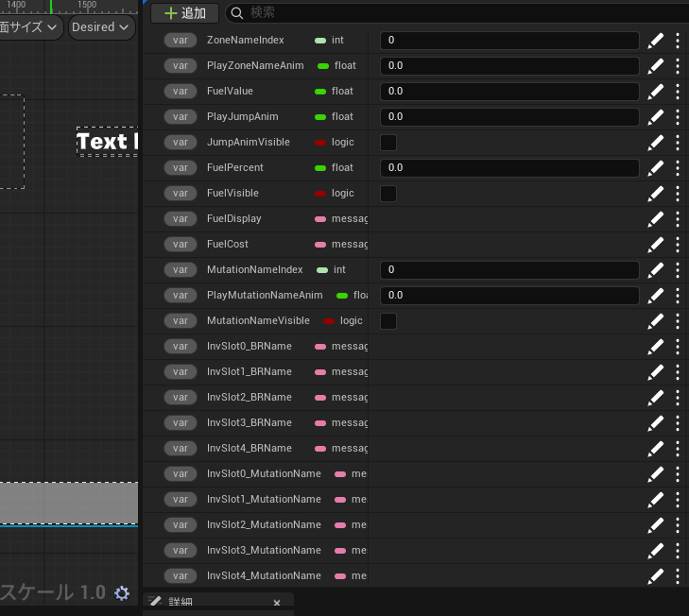The image size is (689, 616).
Task: Select the gray image widget in designer
Action: (x=69, y=503)
